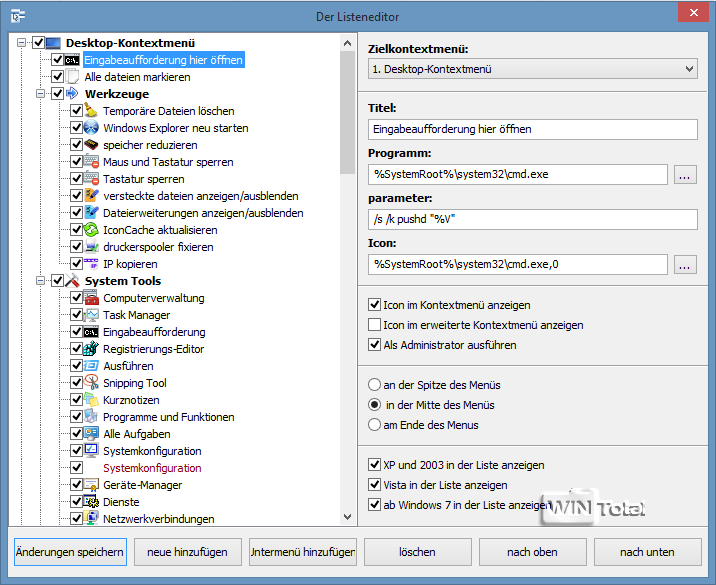Image resolution: width=716 pixels, height=585 pixels.
Task: Collapse the Desktop-Kontextmenü tree node
Action: pyautogui.click(x=21, y=43)
